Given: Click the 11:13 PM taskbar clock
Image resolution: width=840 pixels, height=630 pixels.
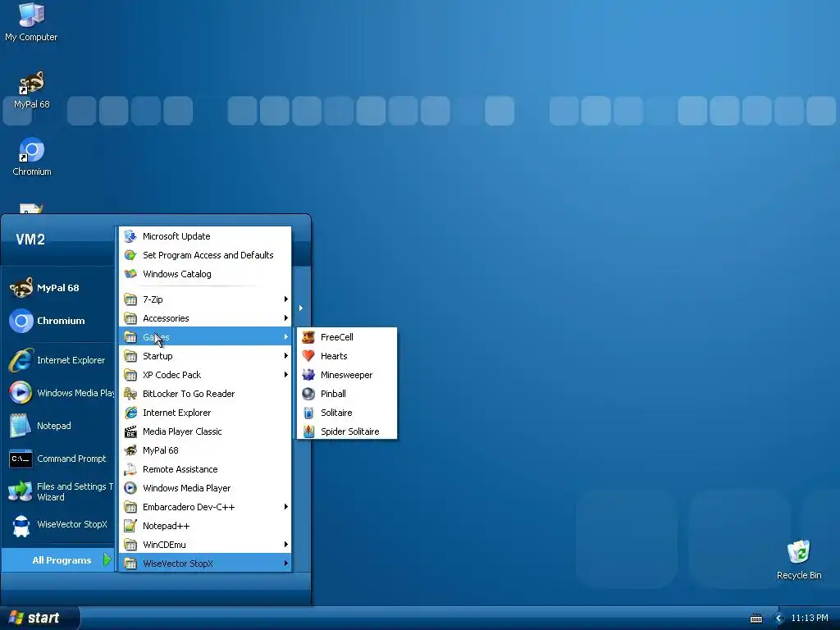Looking at the screenshot, I should pos(810,619).
